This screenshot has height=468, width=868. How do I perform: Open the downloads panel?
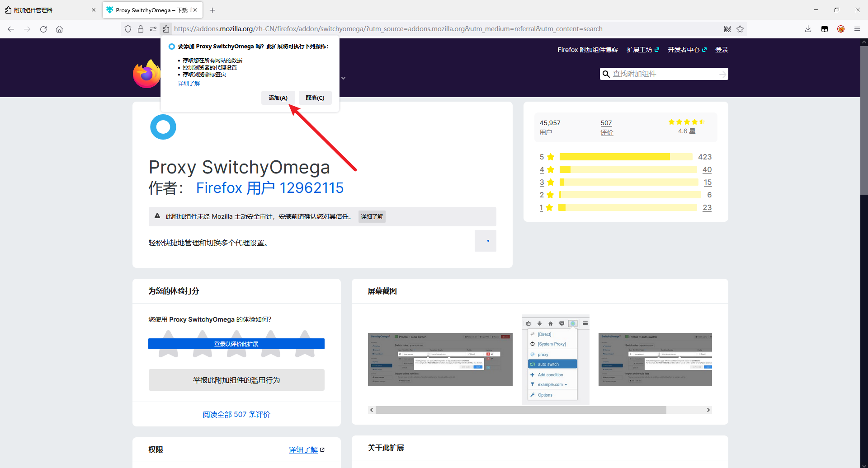click(x=808, y=29)
